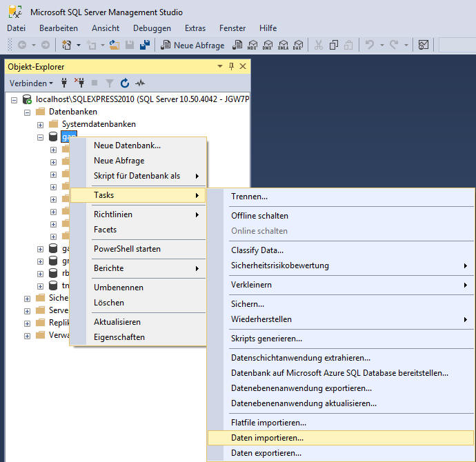The height and width of the screenshot is (462, 476).
Task: Open the new project dropdown arrow
Action: coord(79,46)
